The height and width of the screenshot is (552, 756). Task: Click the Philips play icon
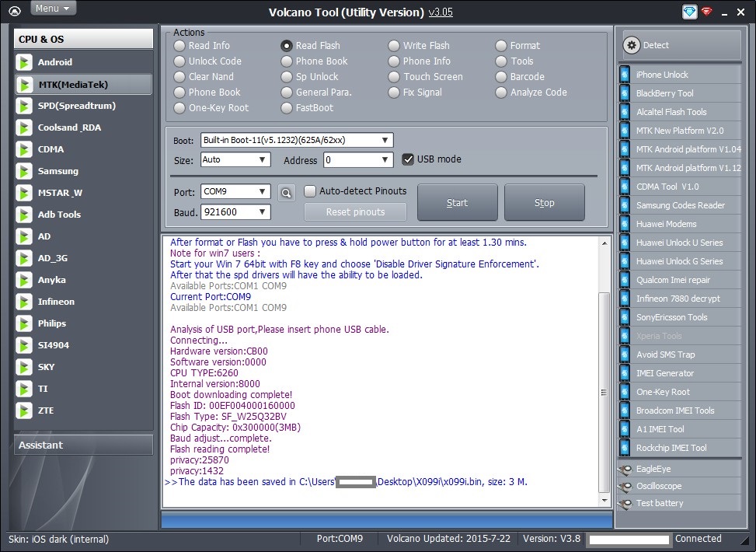(x=23, y=323)
